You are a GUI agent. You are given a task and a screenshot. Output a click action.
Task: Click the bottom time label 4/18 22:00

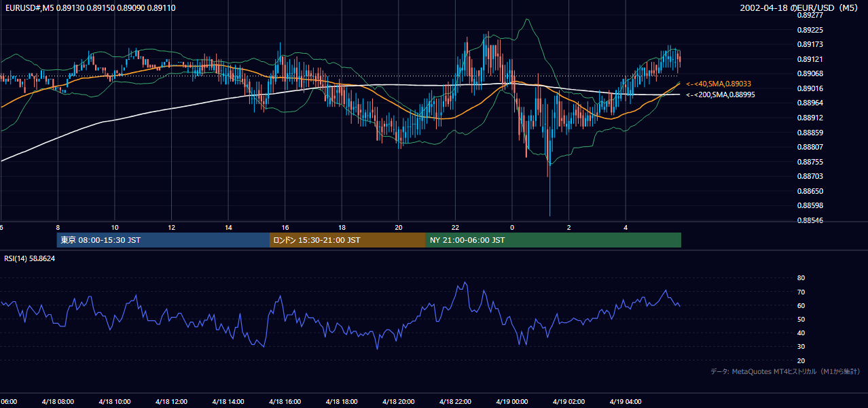tap(455, 401)
